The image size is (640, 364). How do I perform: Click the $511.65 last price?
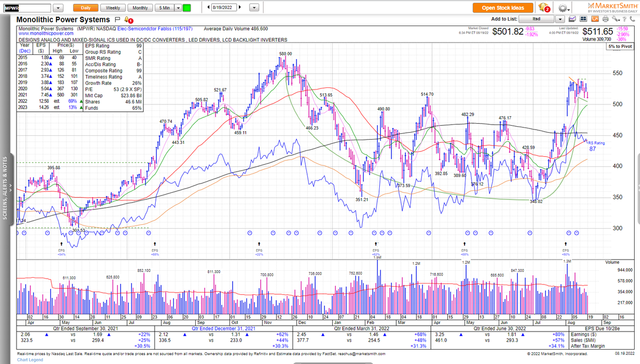click(x=598, y=31)
